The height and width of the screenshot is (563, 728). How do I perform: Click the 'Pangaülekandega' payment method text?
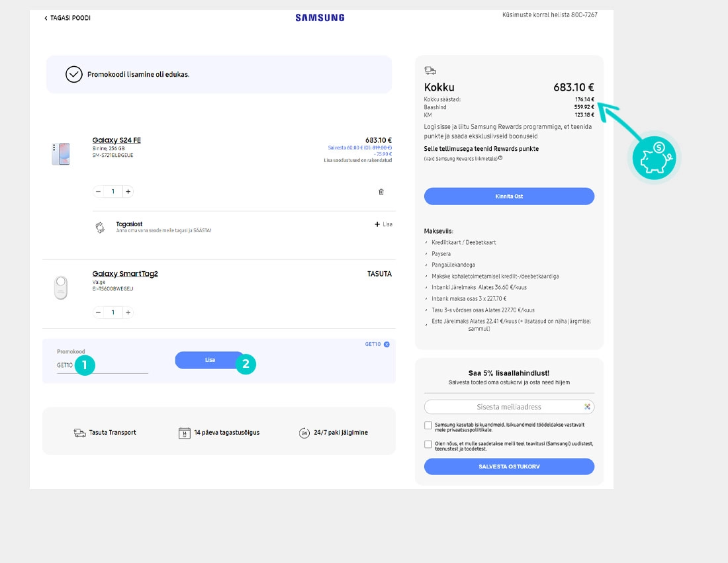453,265
